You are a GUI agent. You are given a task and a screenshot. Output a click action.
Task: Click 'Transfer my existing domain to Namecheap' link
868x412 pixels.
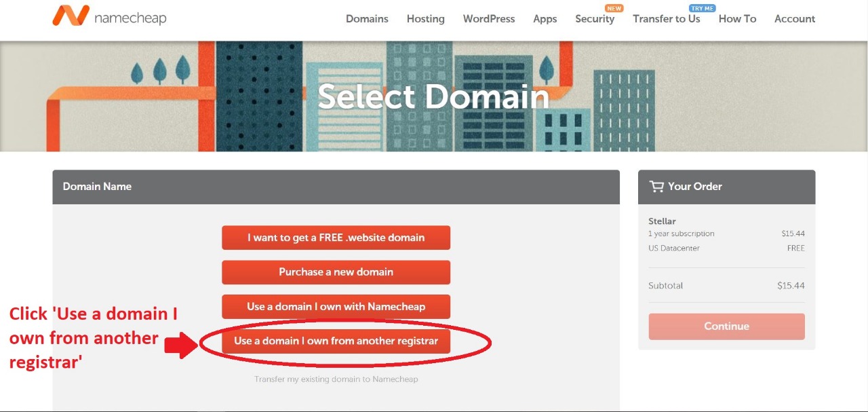336,379
